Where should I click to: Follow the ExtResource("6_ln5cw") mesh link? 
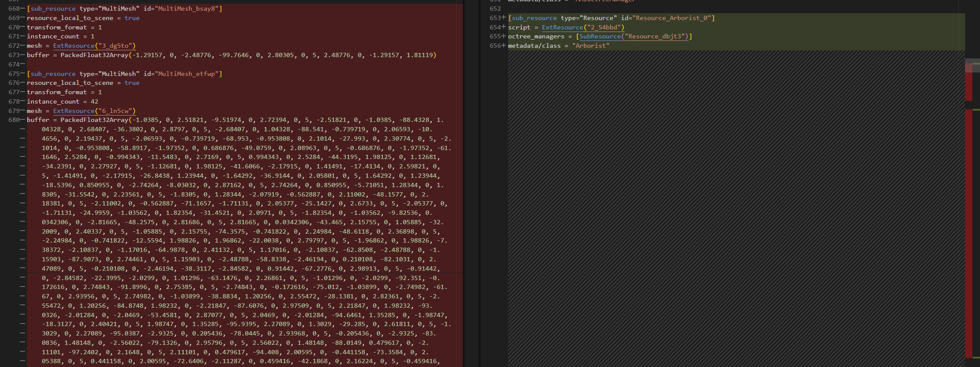click(x=94, y=111)
